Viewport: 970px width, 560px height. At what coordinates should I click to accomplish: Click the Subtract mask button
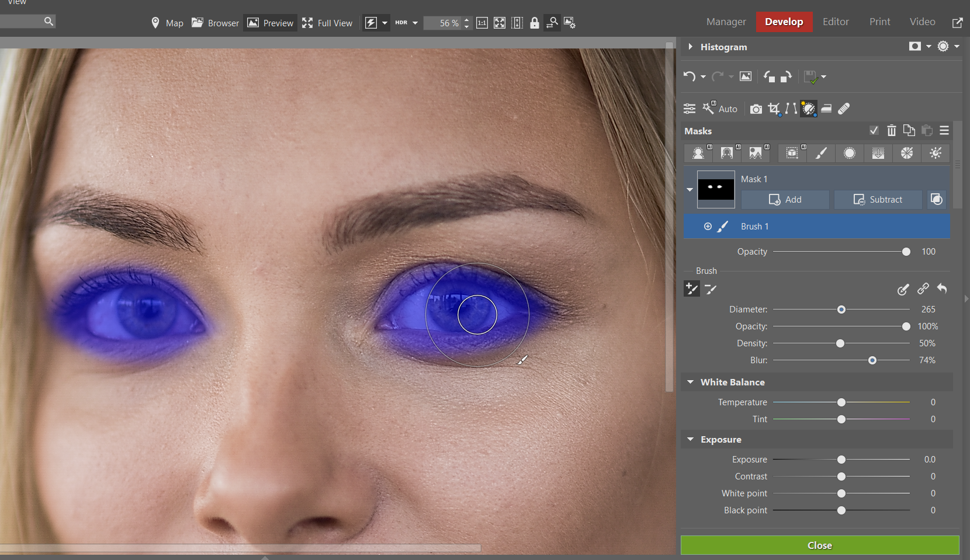[878, 200]
